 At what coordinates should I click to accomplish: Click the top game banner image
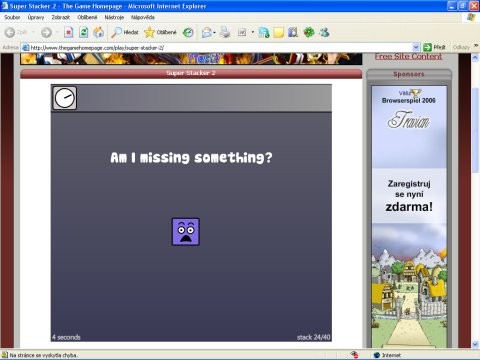tap(191, 59)
